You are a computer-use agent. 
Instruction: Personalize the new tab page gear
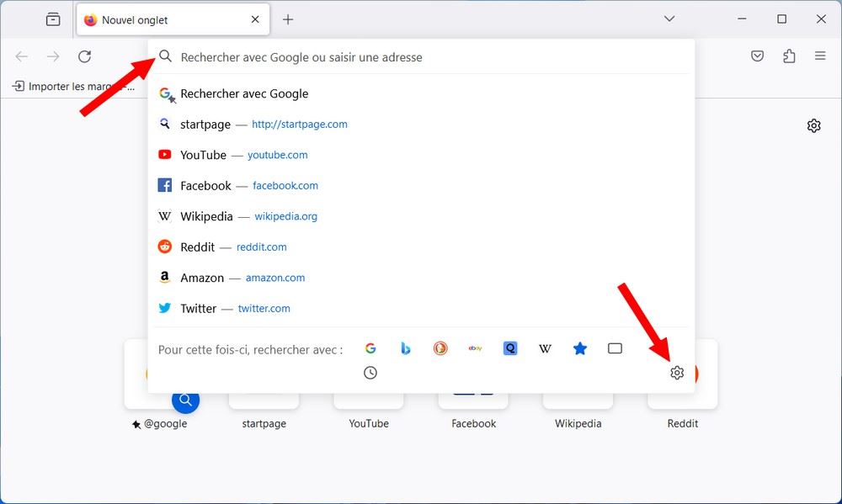(813, 125)
